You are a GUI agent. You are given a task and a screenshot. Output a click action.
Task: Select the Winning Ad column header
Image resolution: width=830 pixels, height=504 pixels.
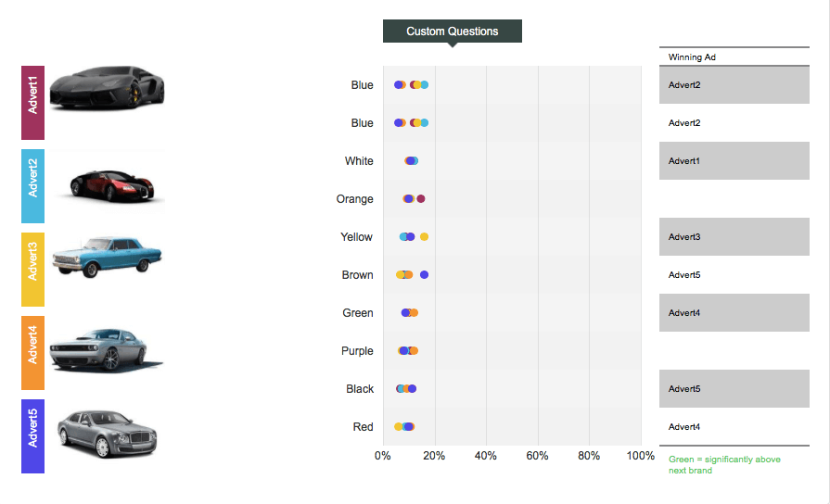click(692, 57)
